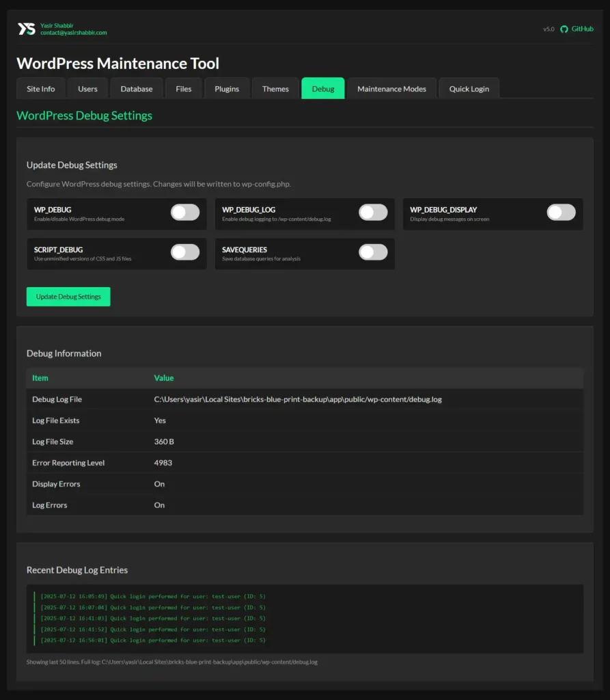Screen dimensions: 610x700
Task: Click the log entry dated 16:56:01
Action: click(x=153, y=640)
